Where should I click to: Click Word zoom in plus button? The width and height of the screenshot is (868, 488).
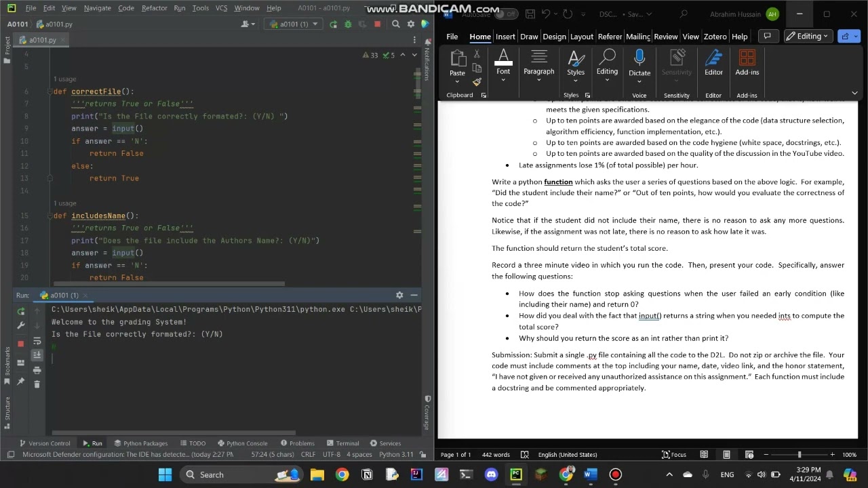tap(833, 455)
